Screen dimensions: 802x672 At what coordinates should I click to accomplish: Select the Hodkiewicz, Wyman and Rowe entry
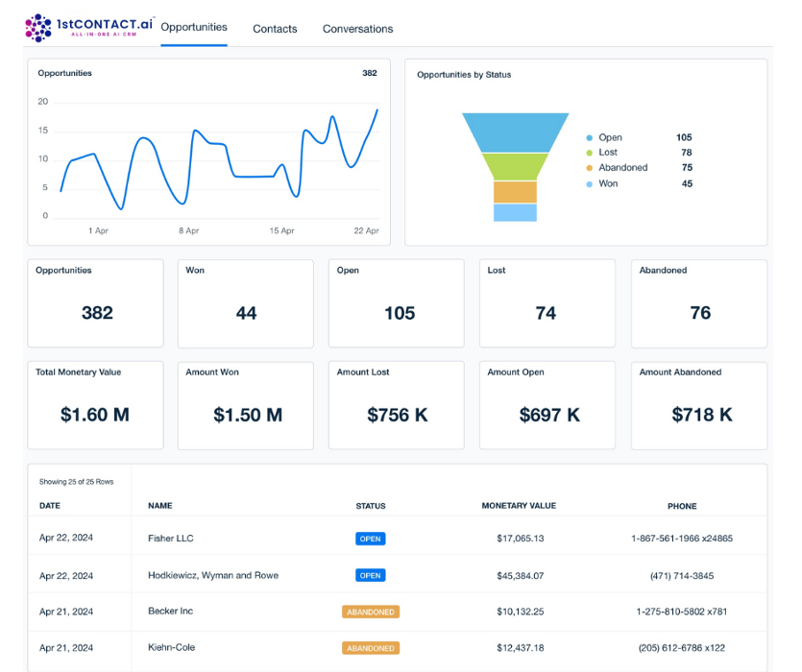[x=214, y=575]
